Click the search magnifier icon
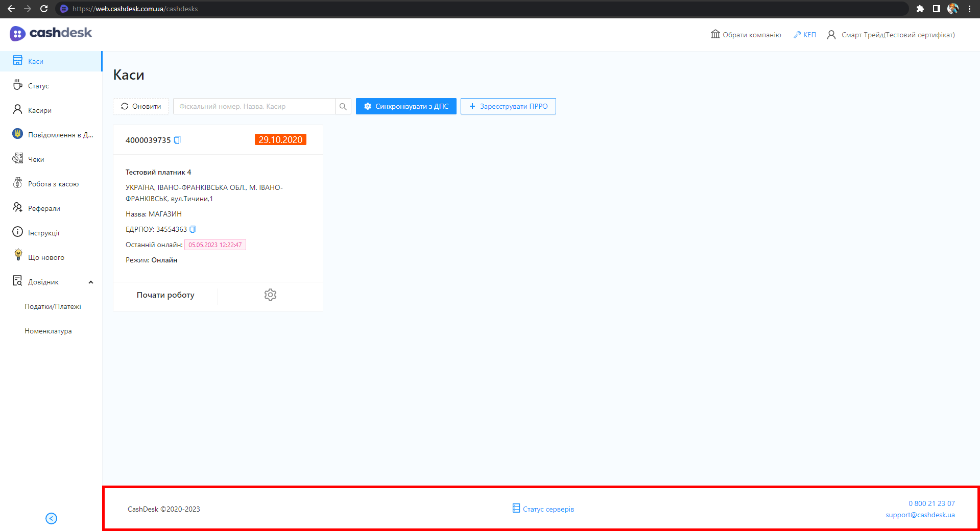The width and height of the screenshot is (980, 531). 343,107
